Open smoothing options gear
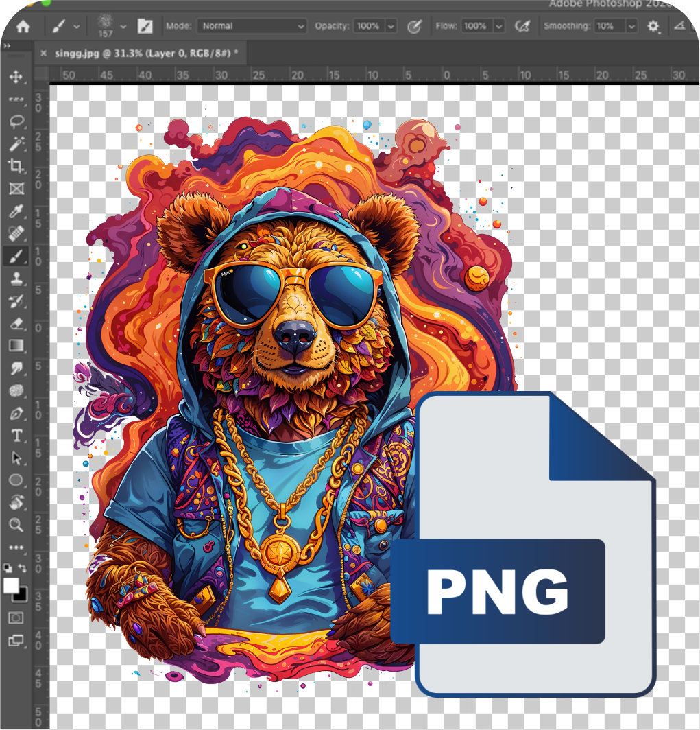The image size is (700, 730). (653, 26)
